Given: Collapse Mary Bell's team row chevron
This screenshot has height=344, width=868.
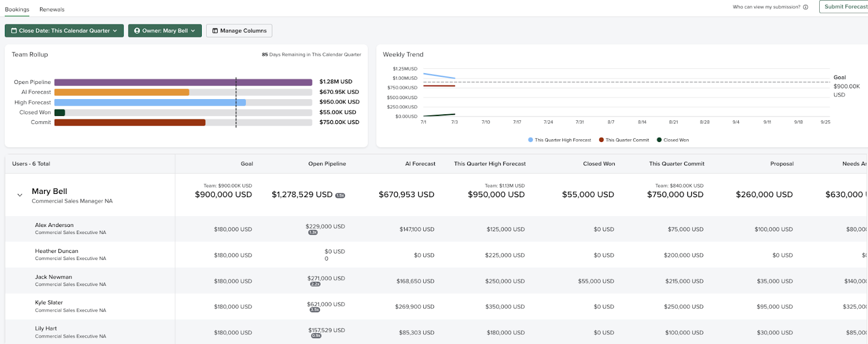Looking at the screenshot, I should point(20,195).
